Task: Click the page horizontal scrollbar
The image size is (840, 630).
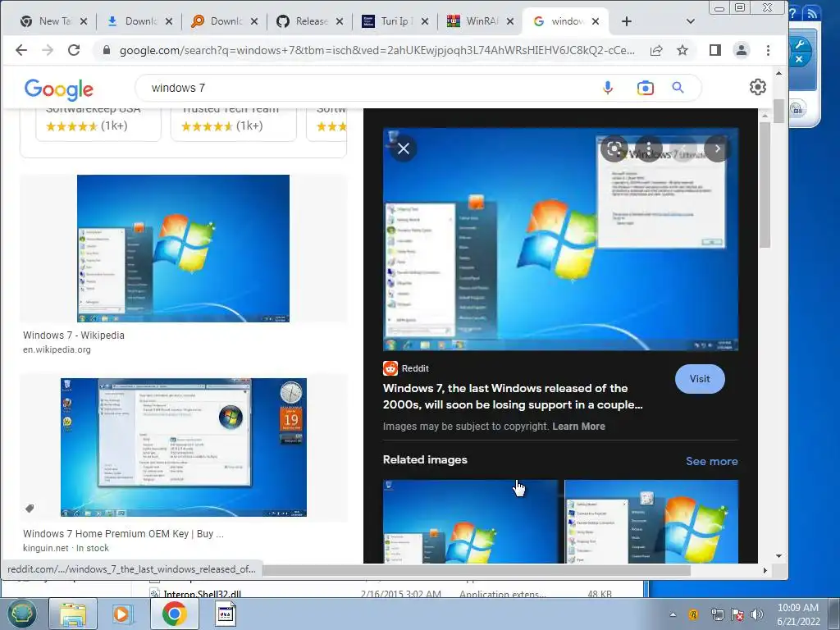Action: coord(476,571)
